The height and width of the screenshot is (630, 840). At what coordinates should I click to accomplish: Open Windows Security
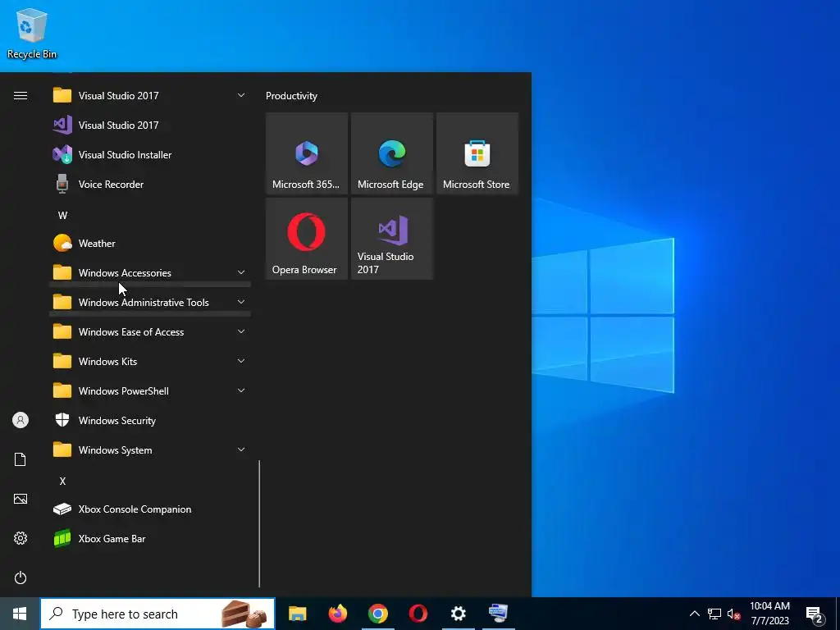[x=150, y=421]
